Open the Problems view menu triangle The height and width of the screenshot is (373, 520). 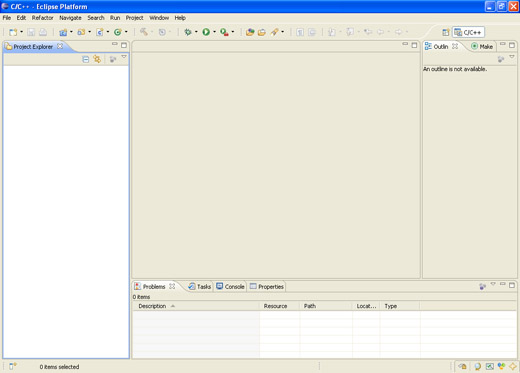(493, 284)
